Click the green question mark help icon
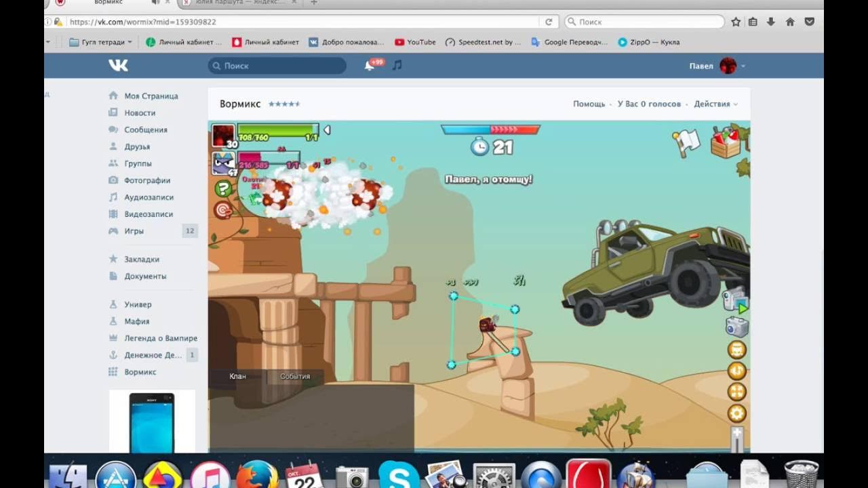Screen dimensions: 868x488 pos(223,188)
